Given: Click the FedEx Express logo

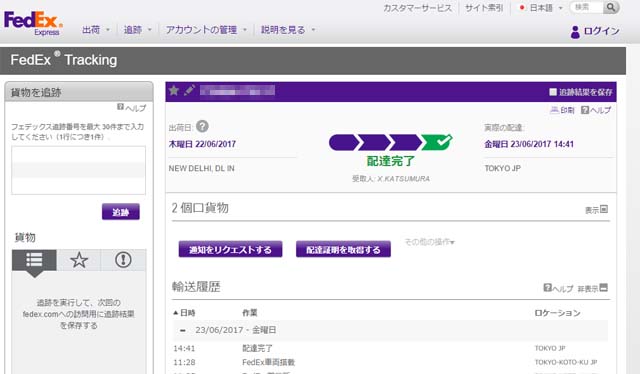Looking at the screenshot, I should click(33, 23).
